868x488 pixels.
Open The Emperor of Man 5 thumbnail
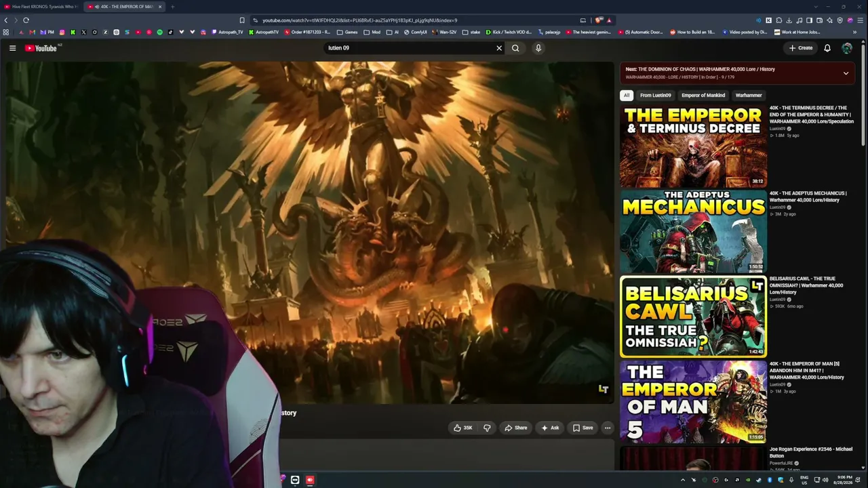693,402
